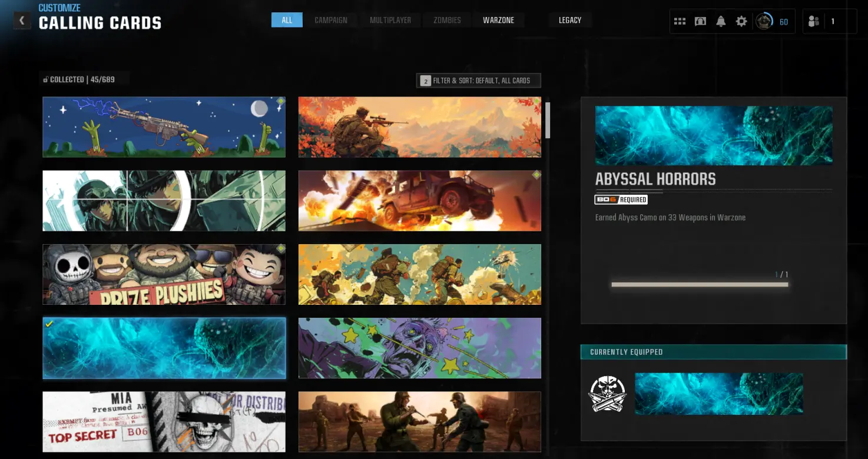
Task: Select the purple zombie with stars card
Action: (x=420, y=348)
